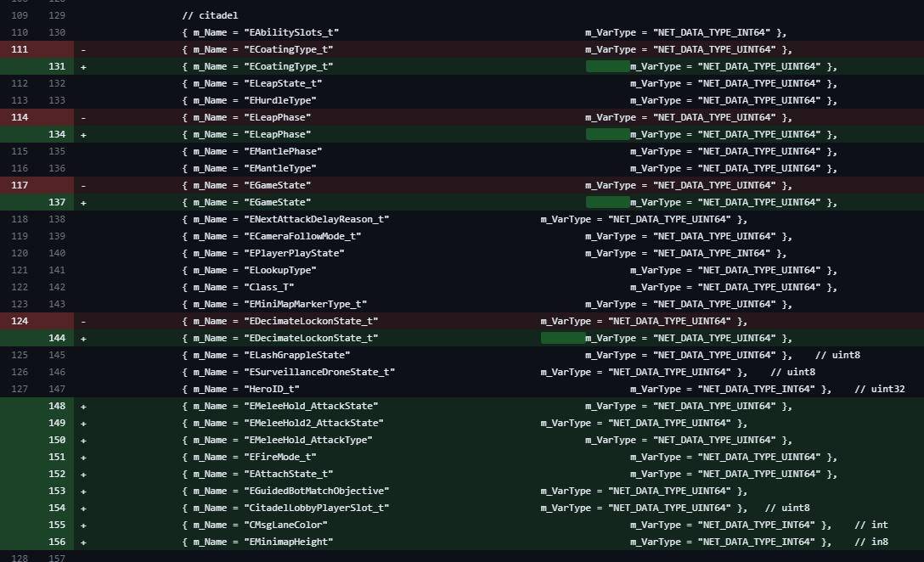This screenshot has width=924, height=562.
Task: Click old line number 117
Action: click(20, 185)
